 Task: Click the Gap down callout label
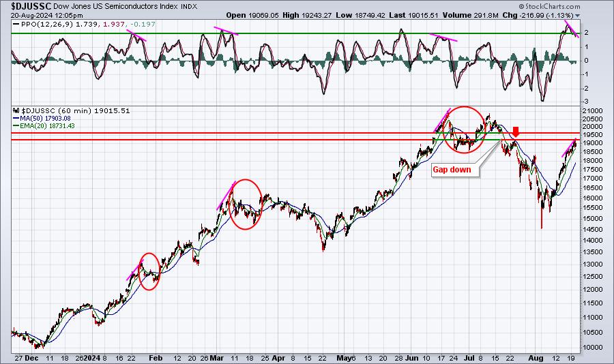point(452,170)
